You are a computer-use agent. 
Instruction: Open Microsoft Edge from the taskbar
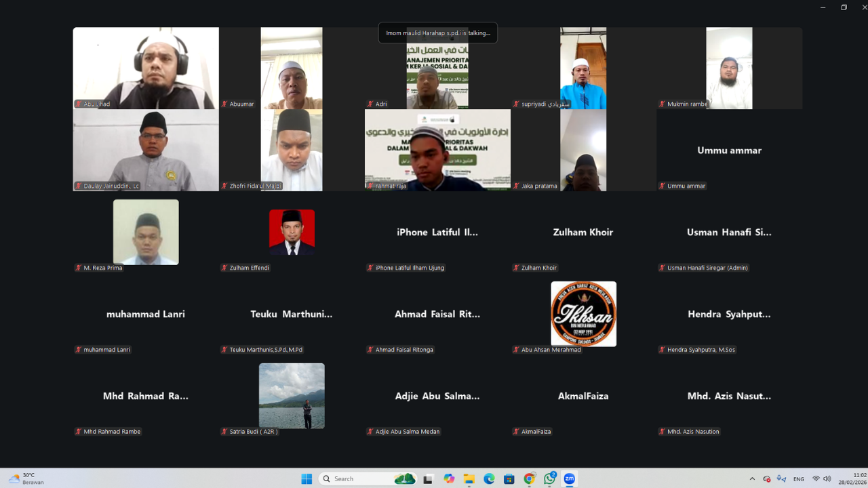coord(489,479)
